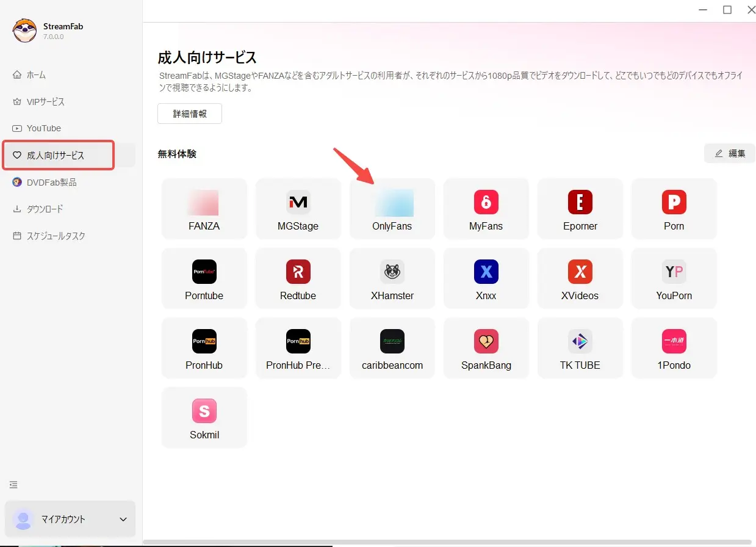
Task: Open the FANZA service tile
Action: click(x=204, y=209)
